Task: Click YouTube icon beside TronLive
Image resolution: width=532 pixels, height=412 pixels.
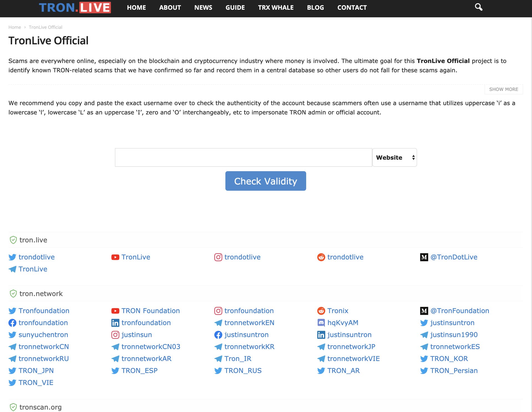Action: click(x=115, y=257)
